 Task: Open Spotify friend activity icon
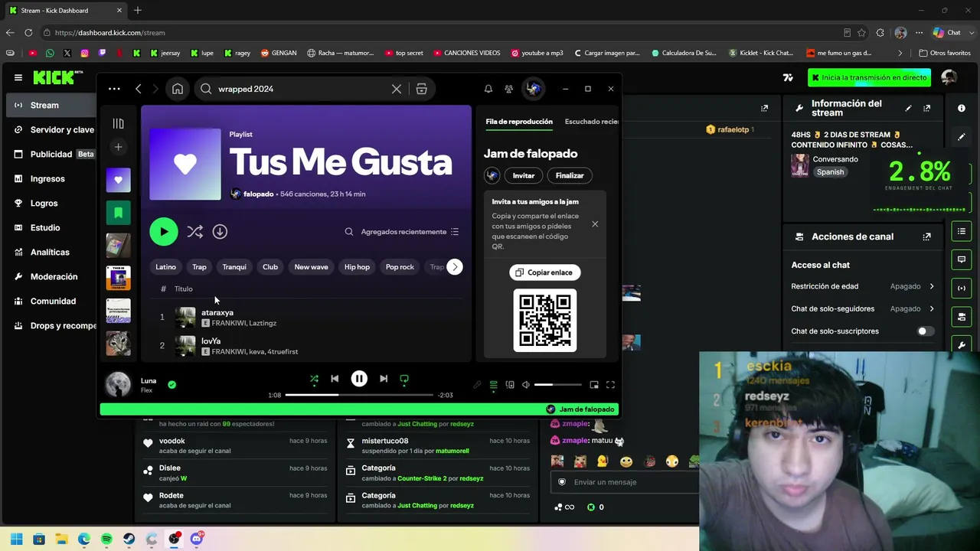508,89
